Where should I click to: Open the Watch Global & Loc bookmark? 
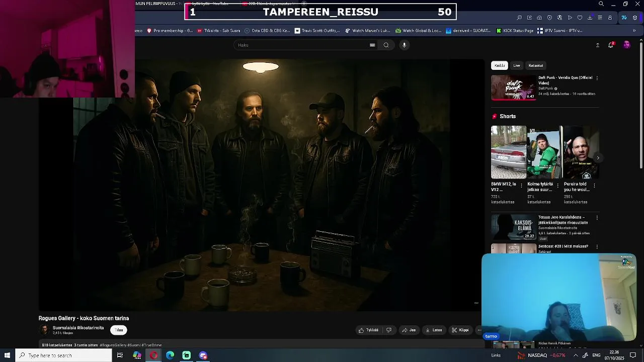click(418, 31)
